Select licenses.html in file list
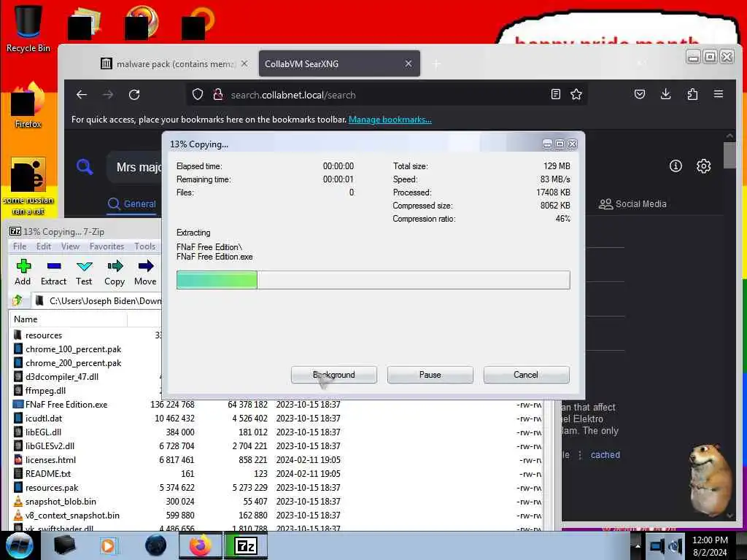This screenshot has height=560, width=747. [50, 460]
